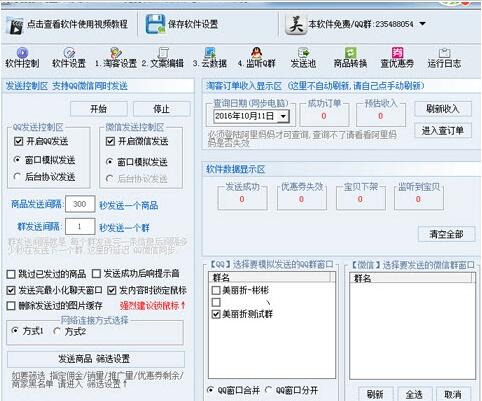Toggle 发送完最小化聊天窗口 checkbox
Image resolution: width=482 pixels, height=401 pixels.
tap(11, 290)
